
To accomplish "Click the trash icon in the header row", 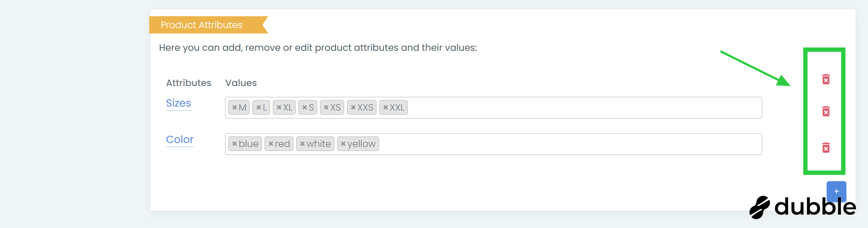I will 826,79.
